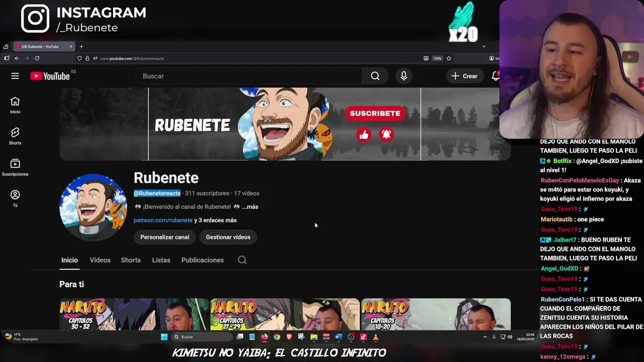Open the patreon.com/rubenete link
Viewport: 644px width, 362px height.
(x=163, y=220)
